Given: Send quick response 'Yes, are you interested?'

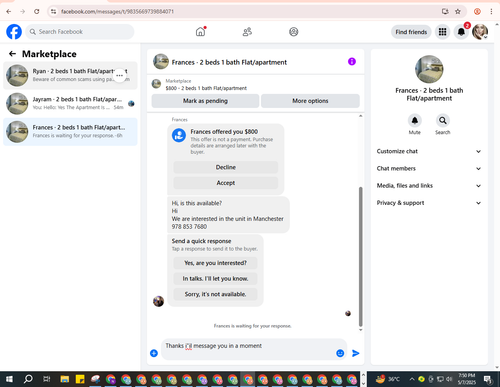Looking at the screenshot, I should pyautogui.click(x=215, y=263).
